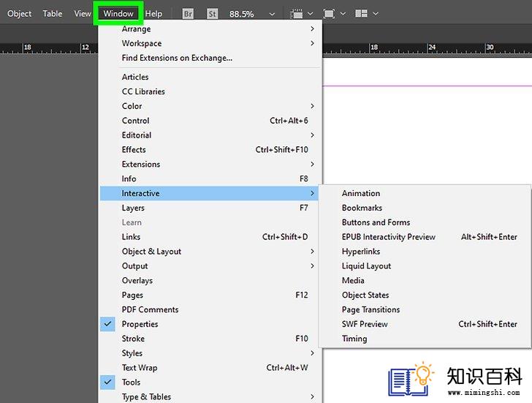Open the View menu
Image resolution: width=532 pixels, height=403 pixels.
pyautogui.click(x=83, y=14)
